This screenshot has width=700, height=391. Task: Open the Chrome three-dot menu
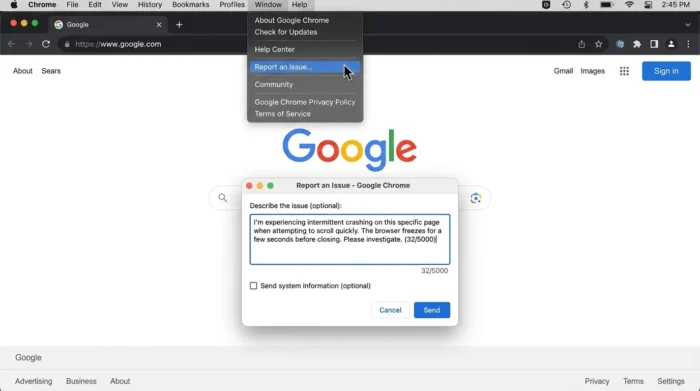(688, 44)
